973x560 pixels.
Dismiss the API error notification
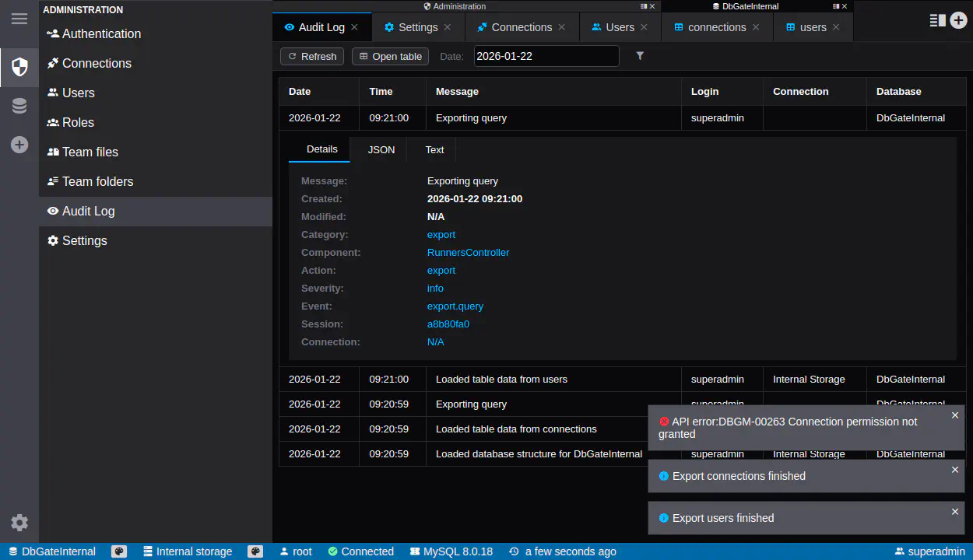point(955,415)
